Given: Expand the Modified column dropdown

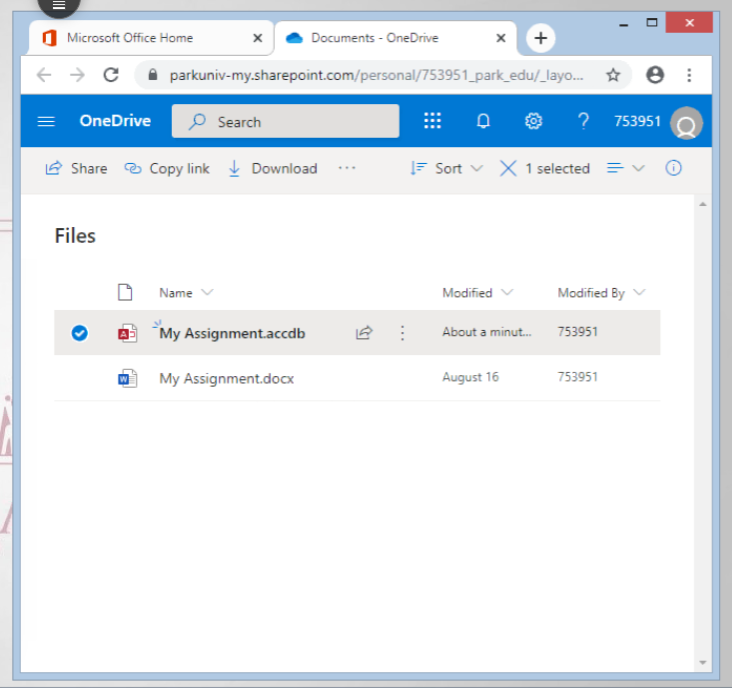Looking at the screenshot, I should (x=507, y=292).
